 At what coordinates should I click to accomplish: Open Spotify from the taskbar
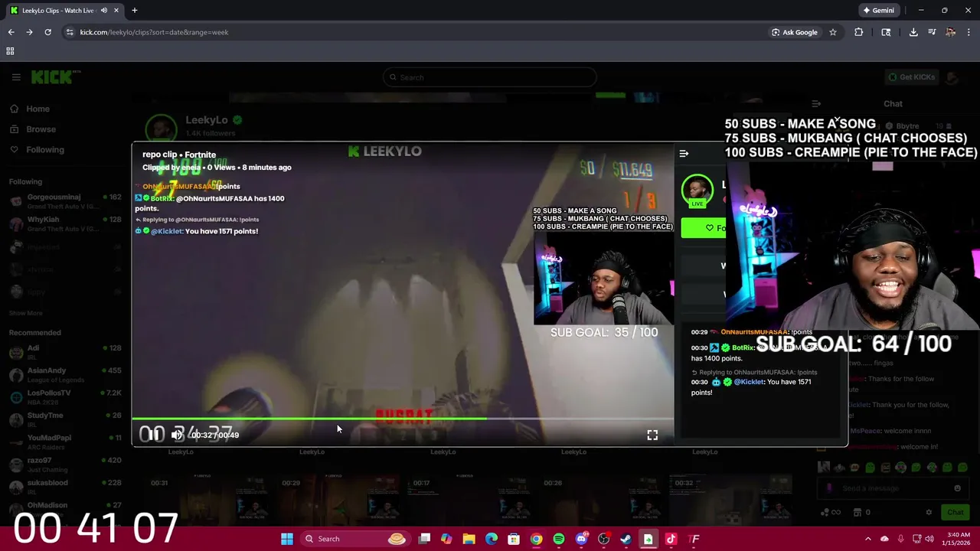tap(558, 539)
